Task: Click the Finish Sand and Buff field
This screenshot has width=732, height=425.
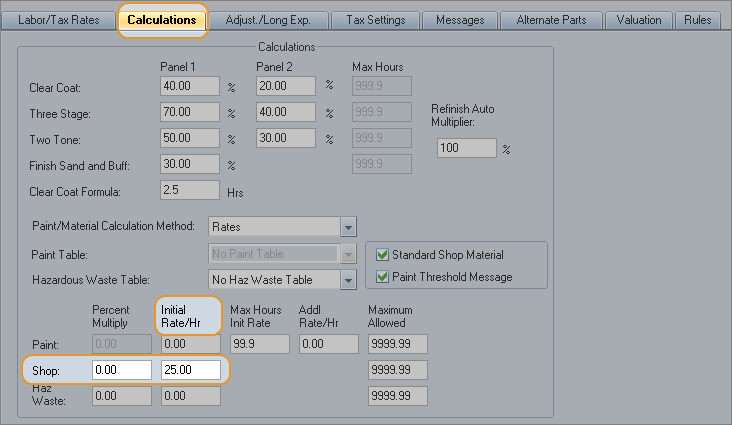Action: [x=190, y=164]
